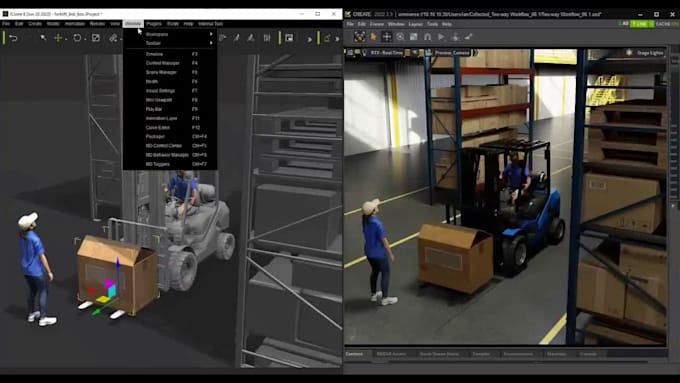Open the Omniverse Tools menu
The image size is (680, 383).
point(432,24)
